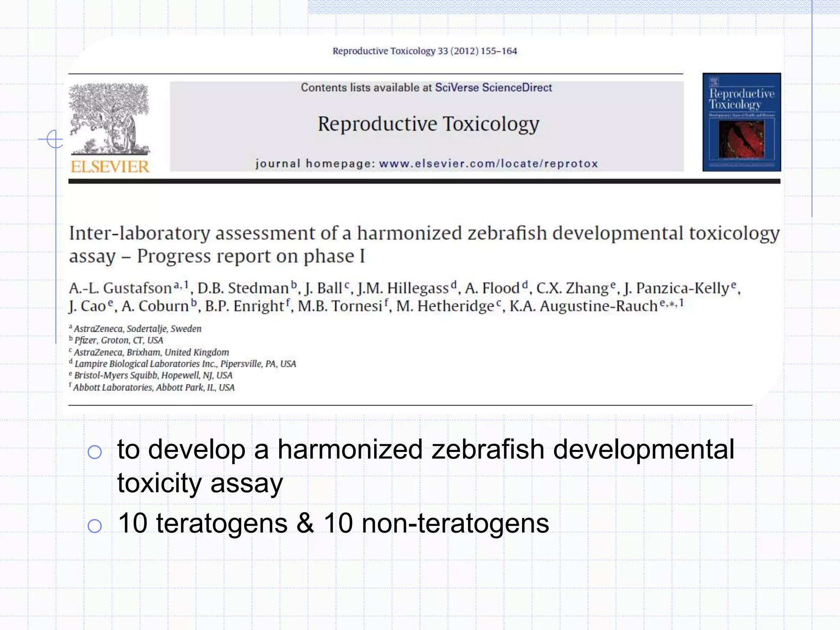Screen dimensions: 840x630
Task: Open the SciVerse ScienceDirect link
Action: click(493, 88)
